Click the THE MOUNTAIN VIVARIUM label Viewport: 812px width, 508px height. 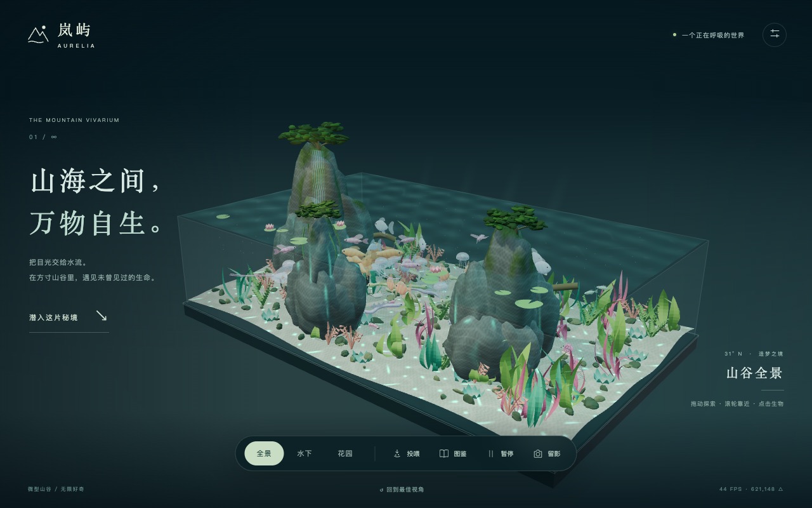pyautogui.click(x=74, y=120)
